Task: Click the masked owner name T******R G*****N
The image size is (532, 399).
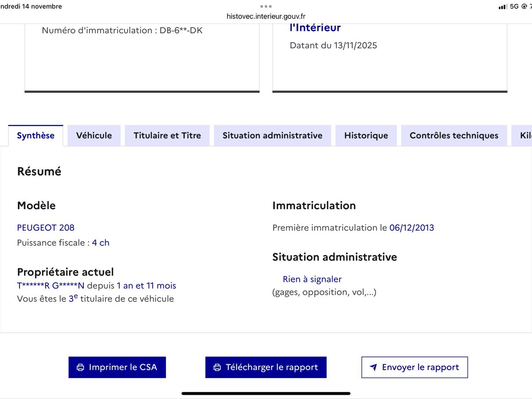Action: (x=51, y=286)
